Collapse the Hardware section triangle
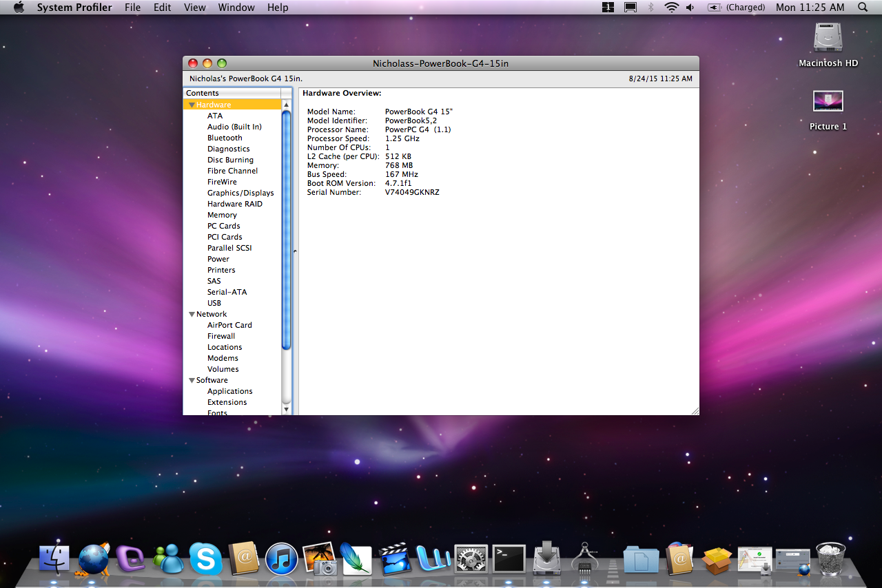Screen dimensions: 882x588 [x=192, y=105]
